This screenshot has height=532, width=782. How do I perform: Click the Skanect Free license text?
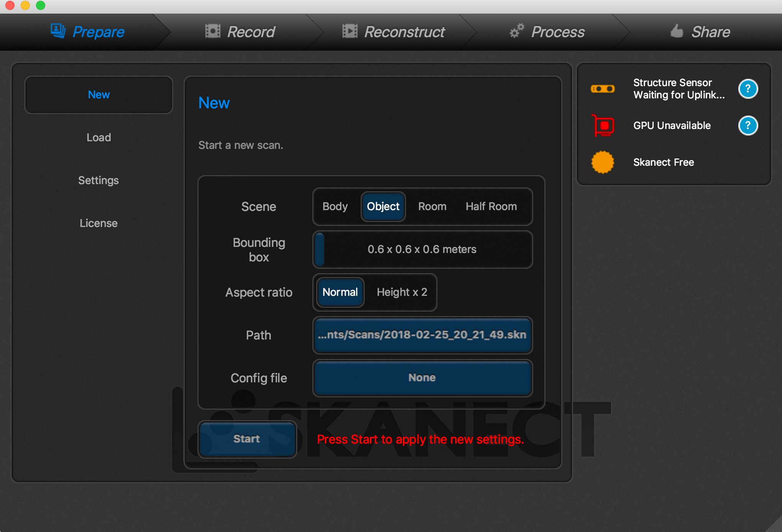[x=664, y=162]
